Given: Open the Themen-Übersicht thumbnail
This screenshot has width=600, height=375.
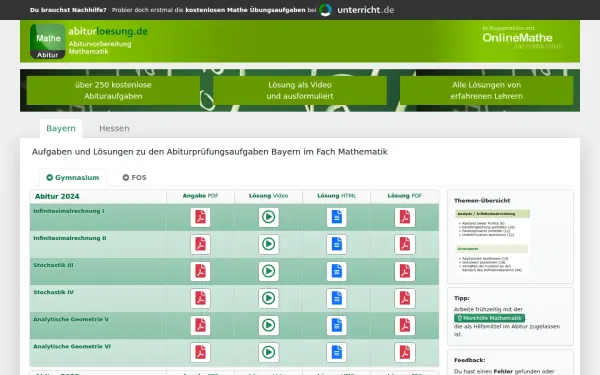Looking at the screenshot, I should [492, 241].
